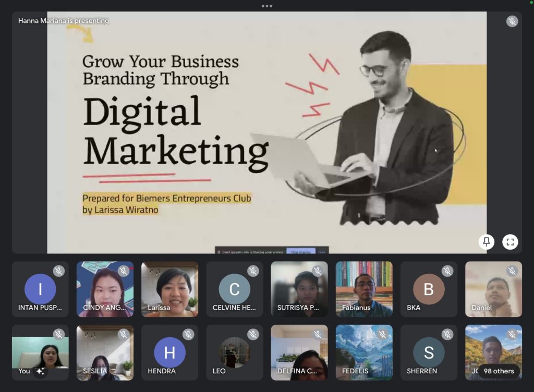The height and width of the screenshot is (392, 534).
Task: Click the 'HENDRA' name label
Action: click(x=162, y=371)
